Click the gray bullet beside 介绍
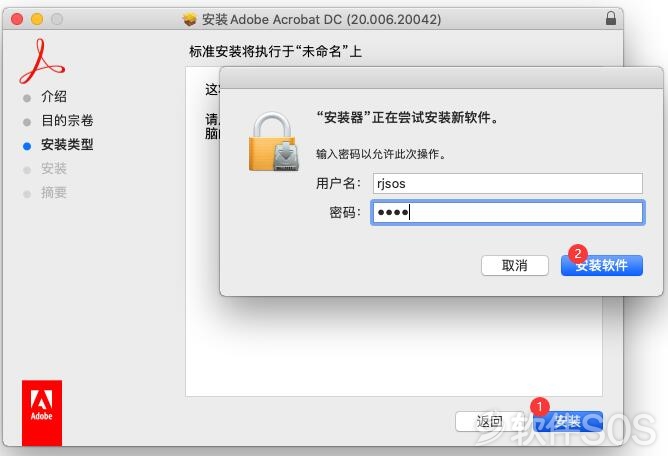Image resolution: width=668 pixels, height=456 pixels. (27, 98)
